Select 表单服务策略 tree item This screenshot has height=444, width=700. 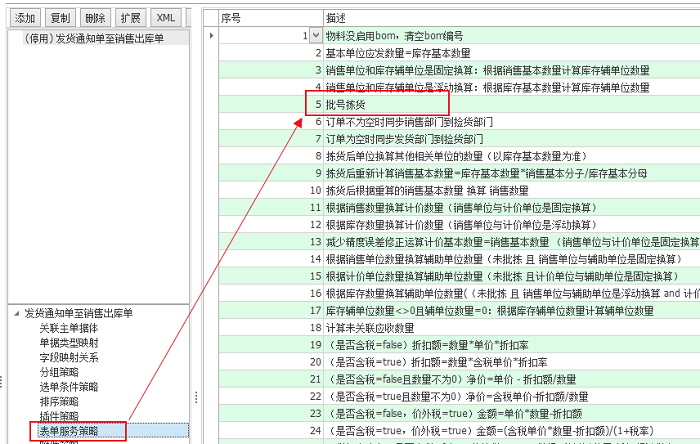(68, 430)
